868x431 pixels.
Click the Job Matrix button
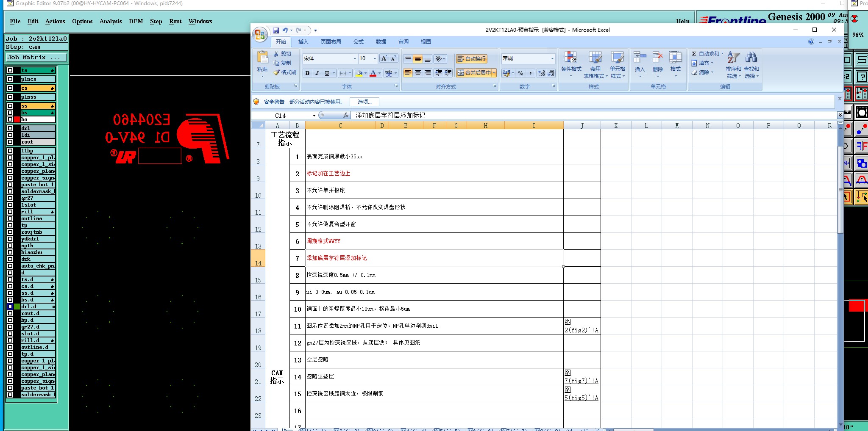(x=36, y=58)
